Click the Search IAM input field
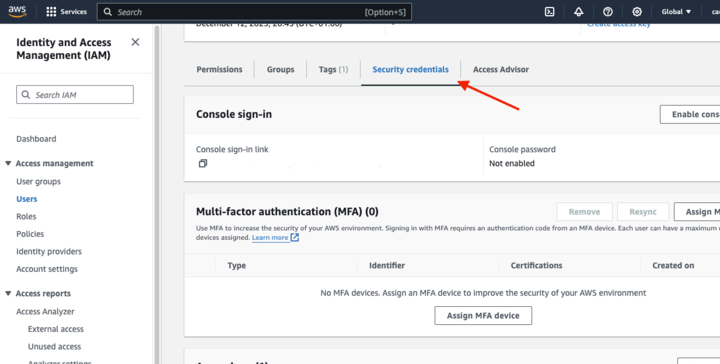 75,95
